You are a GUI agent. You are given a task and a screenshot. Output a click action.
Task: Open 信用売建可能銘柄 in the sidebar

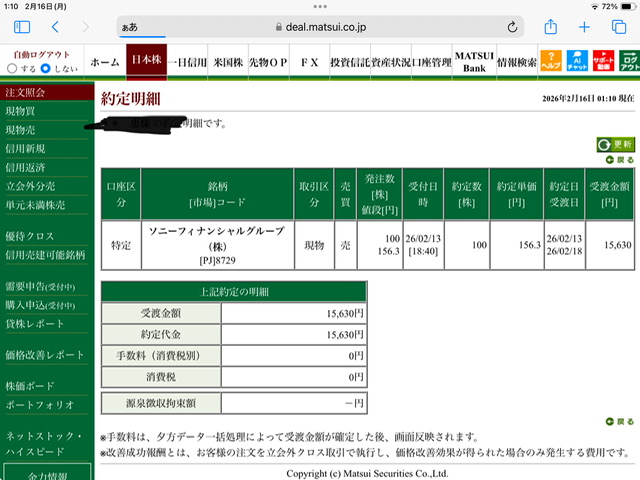(45, 255)
